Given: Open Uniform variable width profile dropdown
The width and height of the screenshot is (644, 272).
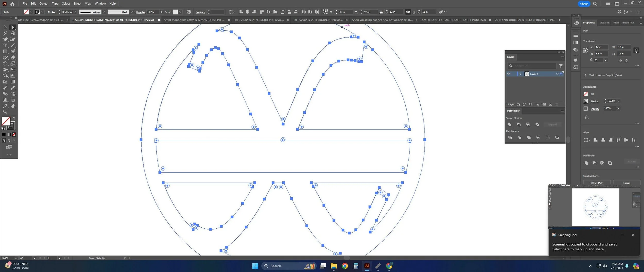Looking at the screenshot, I should [104, 12].
